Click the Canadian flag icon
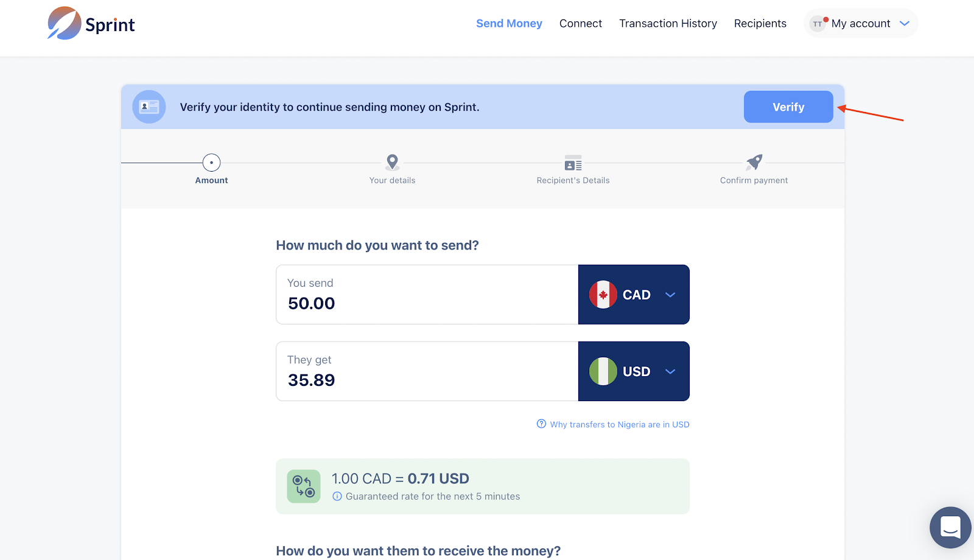974x560 pixels. click(603, 295)
